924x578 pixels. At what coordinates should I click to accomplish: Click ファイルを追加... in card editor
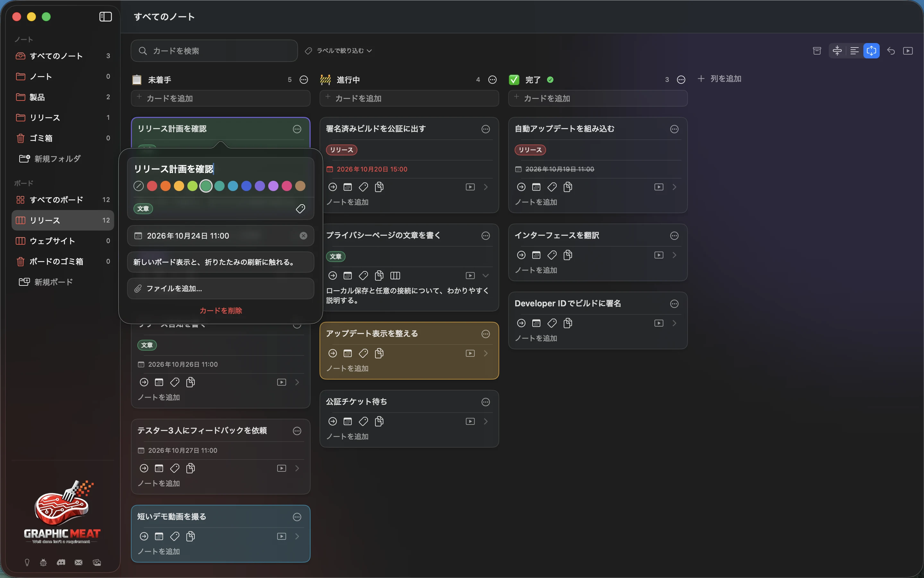click(221, 289)
